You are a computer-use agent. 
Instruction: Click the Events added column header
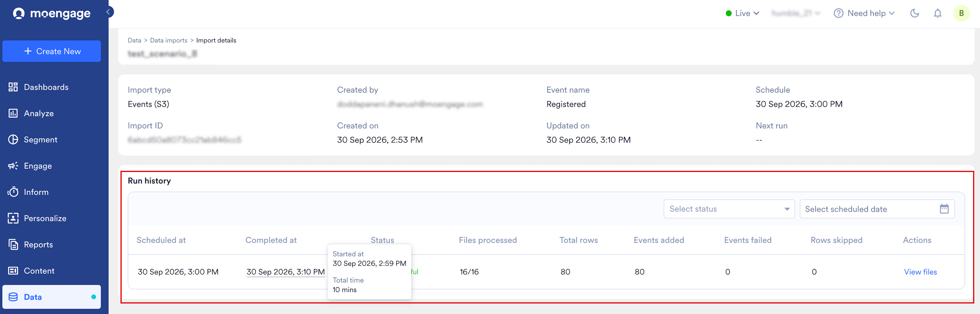(659, 240)
